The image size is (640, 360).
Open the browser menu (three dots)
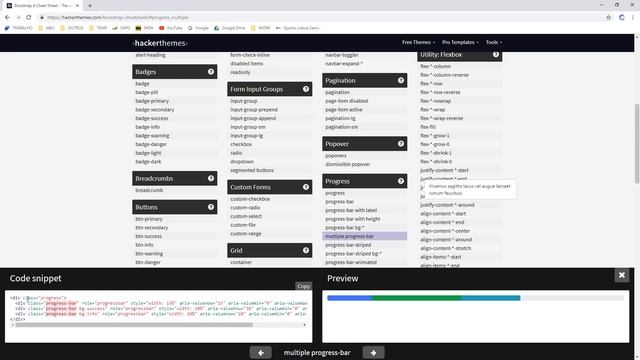point(633,18)
